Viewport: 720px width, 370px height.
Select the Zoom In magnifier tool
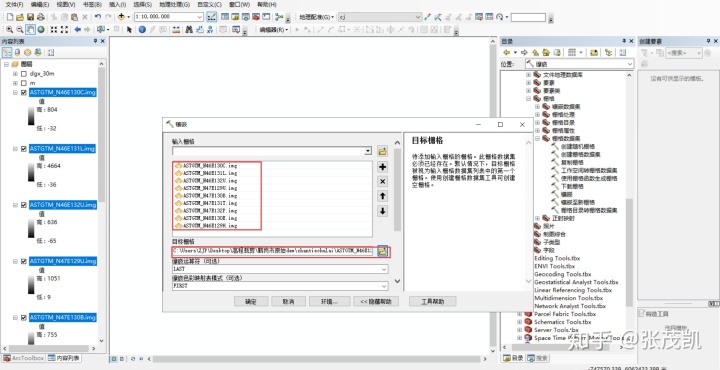(x=9, y=29)
